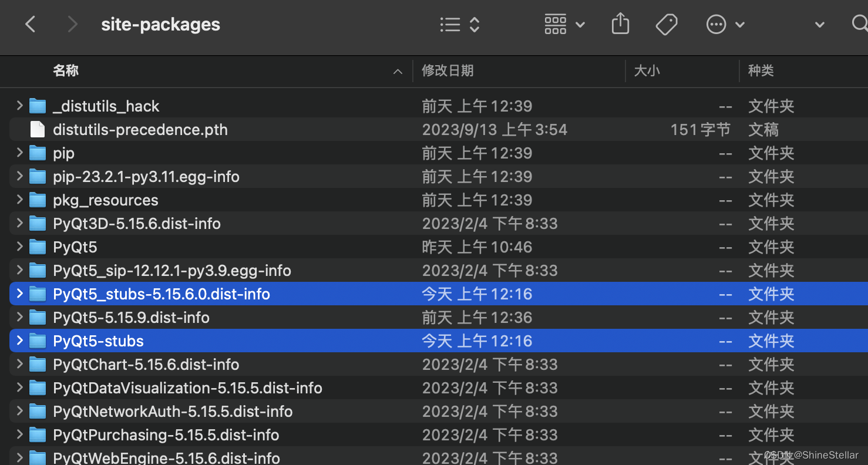Expand the PyQtChart-5.15.6.dist-info folder
The image size is (868, 465).
point(19,364)
